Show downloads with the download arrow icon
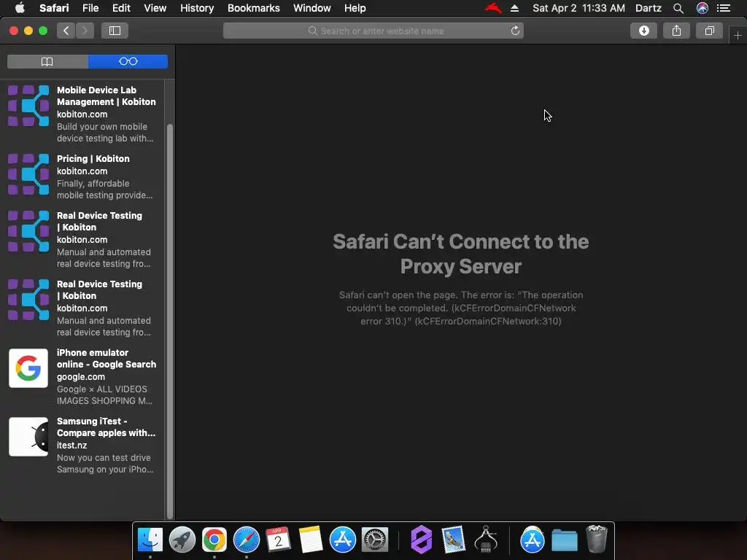 coord(643,31)
